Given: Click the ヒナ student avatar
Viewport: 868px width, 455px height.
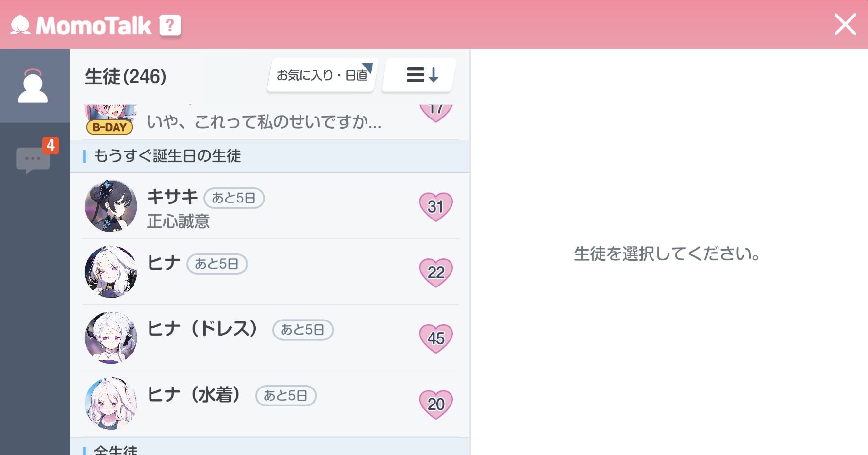Looking at the screenshot, I should tap(111, 272).
